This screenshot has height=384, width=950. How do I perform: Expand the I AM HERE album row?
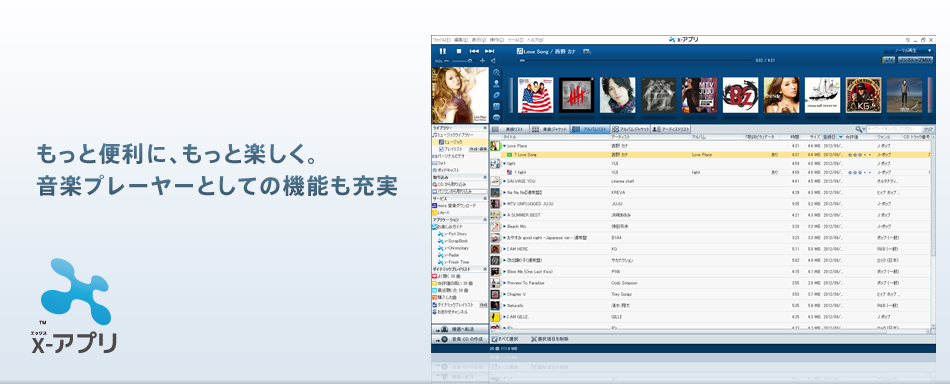(x=504, y=248)
